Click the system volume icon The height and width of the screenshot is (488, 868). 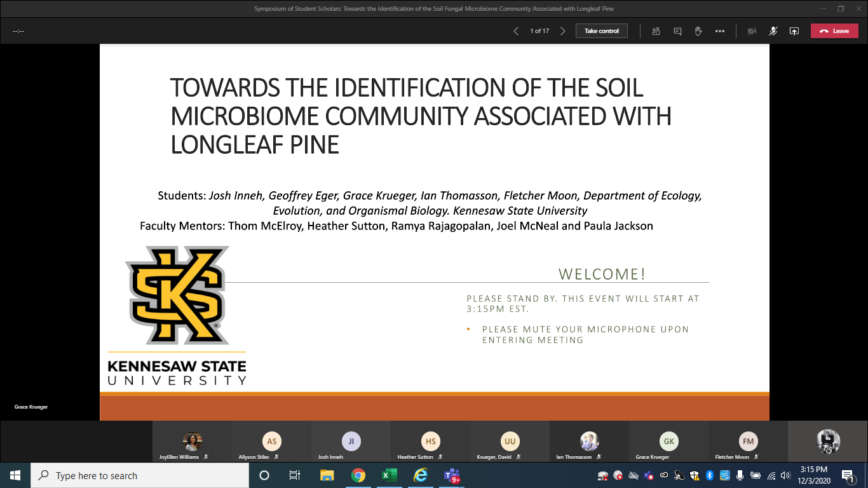tap(785, 475)
